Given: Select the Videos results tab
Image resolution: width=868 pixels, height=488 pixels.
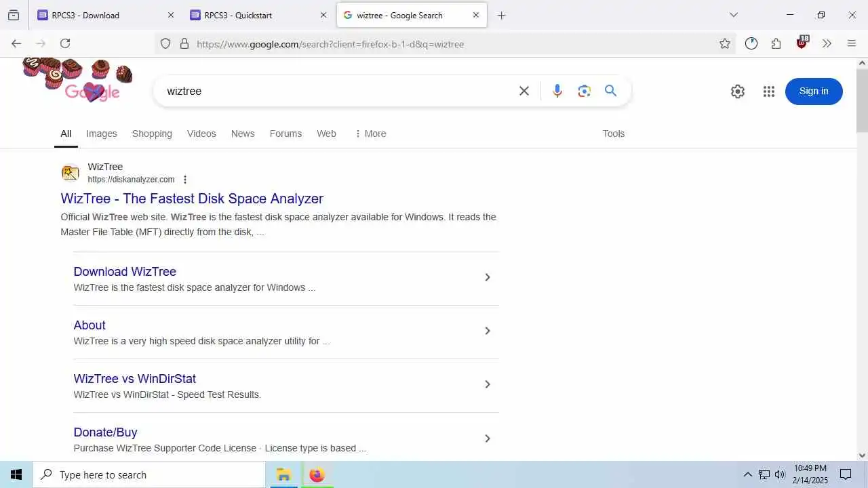Looking at the screenshot, I should (x=201, y=134).
